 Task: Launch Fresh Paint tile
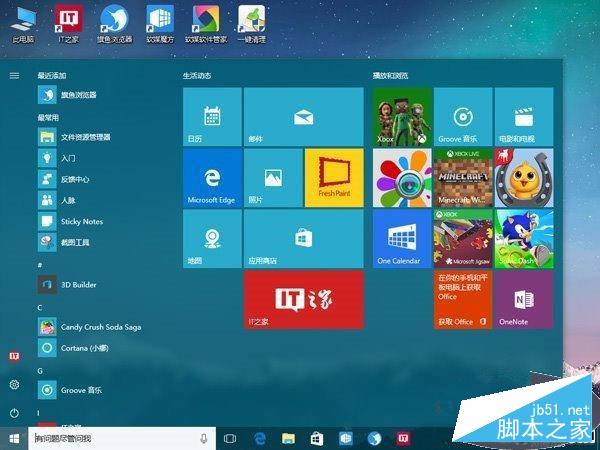pyautogui.click(x=334, y=178)
